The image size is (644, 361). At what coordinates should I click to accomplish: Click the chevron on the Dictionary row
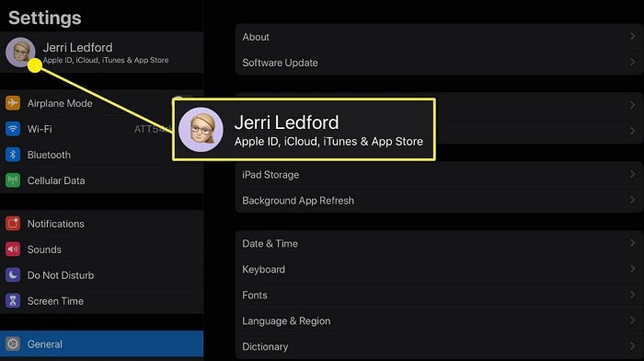[633, 346]
